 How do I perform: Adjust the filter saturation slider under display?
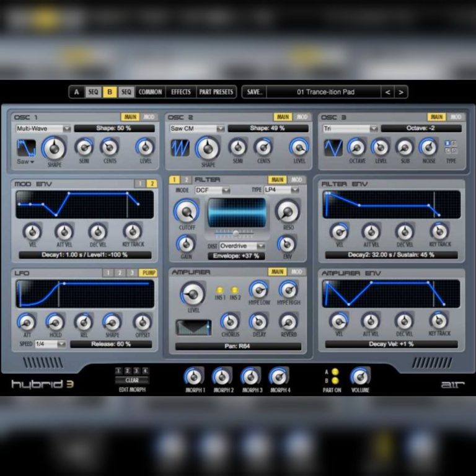234,233
